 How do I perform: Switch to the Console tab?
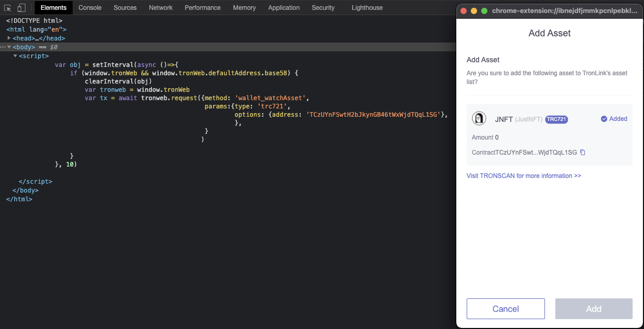90,8
